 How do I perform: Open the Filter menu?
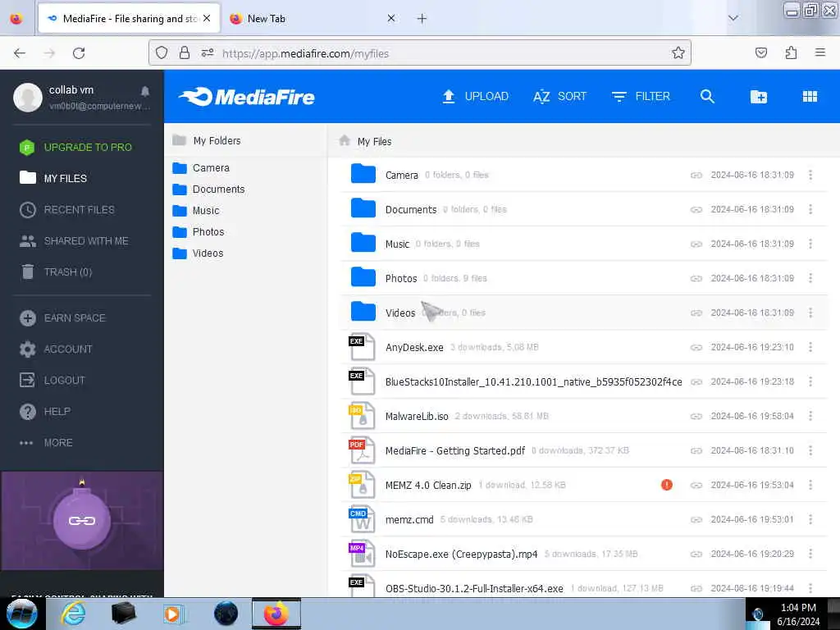click(641, 97)
